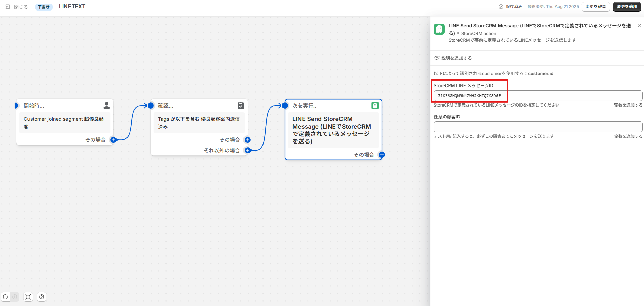Click the speech bubble icon beside 説明を追加する
This screenshot has width=644, height=306.
[x=437, y=58]
